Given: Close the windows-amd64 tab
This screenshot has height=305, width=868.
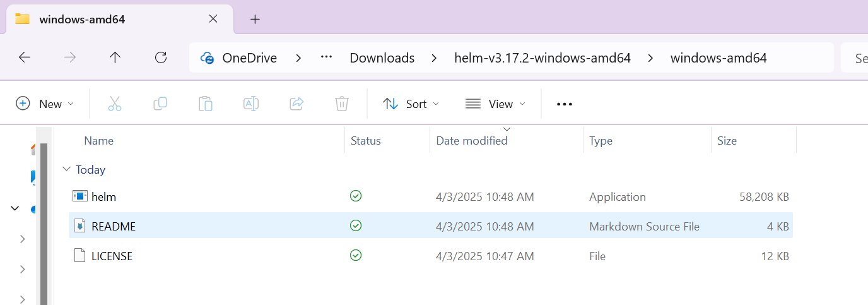Looking at the screenshot, I should point(213,19).
